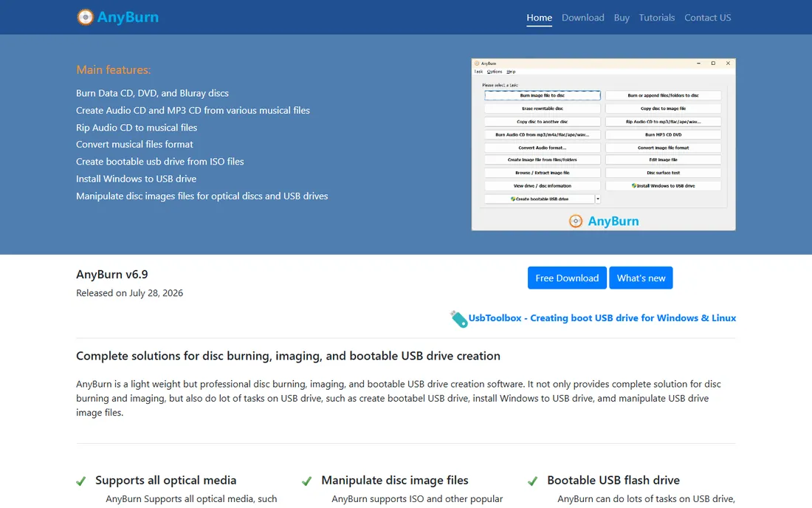Click 'Rip Audio CD to mp3/flac/ape/wav' in screenshot

click(x=663, y=122)
